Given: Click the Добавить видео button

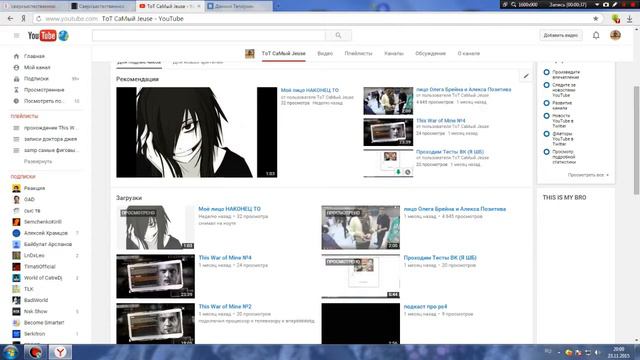Looking at the screenshot, I should click(561, 36).
